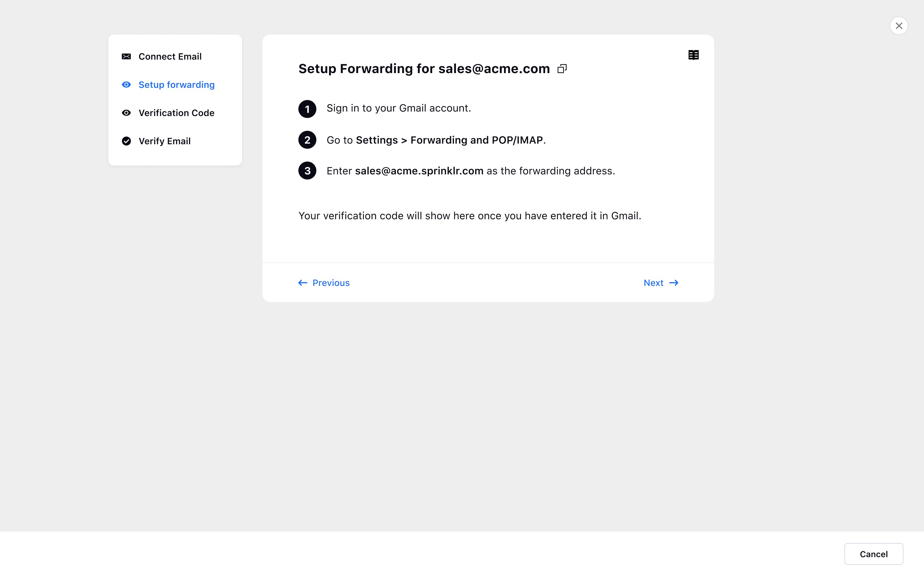
Task: Click the left arrow icon beside Previous
Action: [303, 283]
